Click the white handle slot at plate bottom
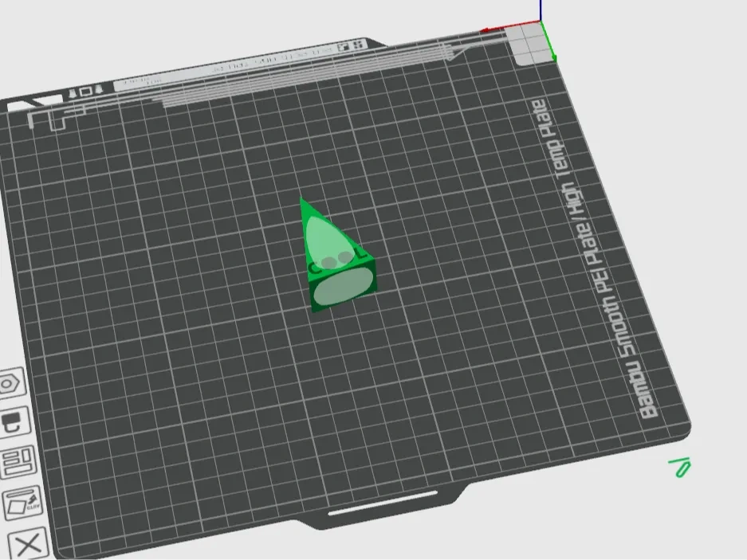 tap(382, 503)
